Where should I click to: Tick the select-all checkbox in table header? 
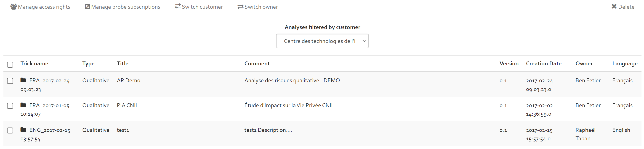[10, 65]
